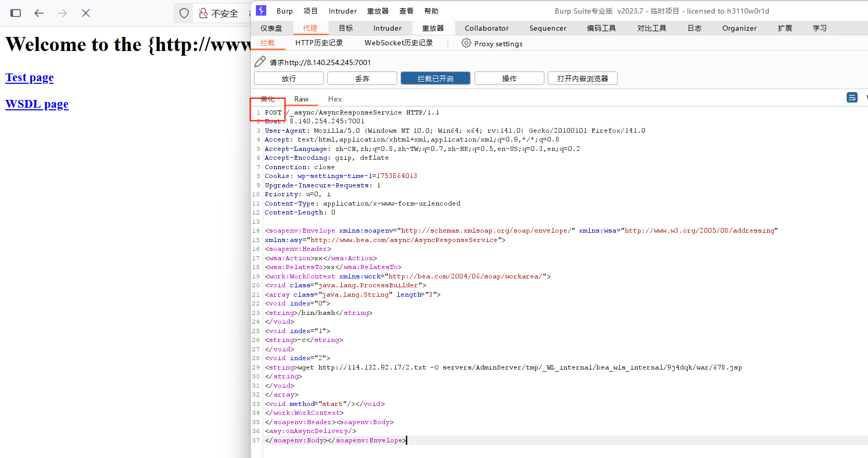Select the 拦截 sub-tab
868x458 pixels.
[x=267, y=43]
